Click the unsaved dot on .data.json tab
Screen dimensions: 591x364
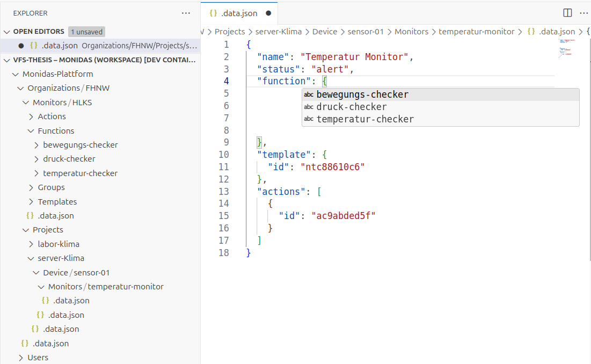coord(268,13)
